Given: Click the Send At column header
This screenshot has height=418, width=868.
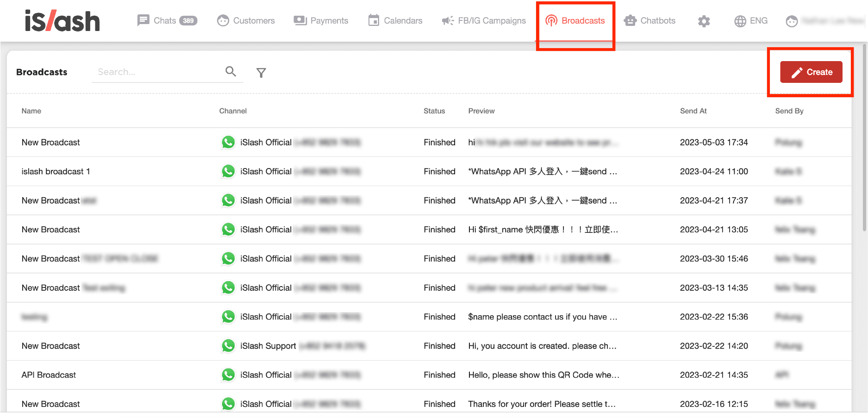Looking at the screenshot, I should pos(693,111).
